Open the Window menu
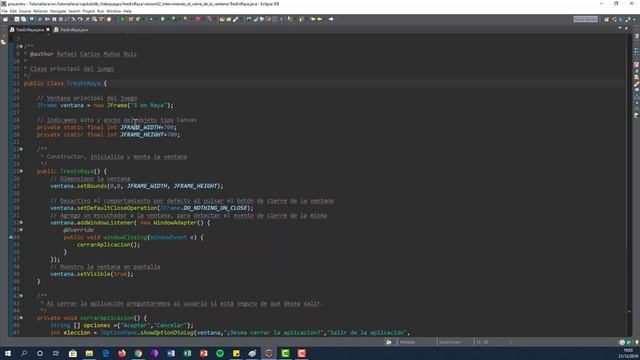The image size is (640, 360). 113,11
